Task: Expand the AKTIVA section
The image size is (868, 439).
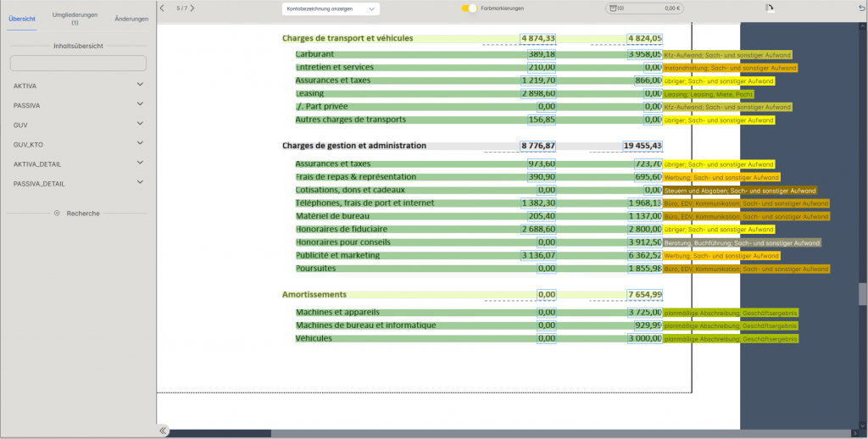Action: point(140,86)
